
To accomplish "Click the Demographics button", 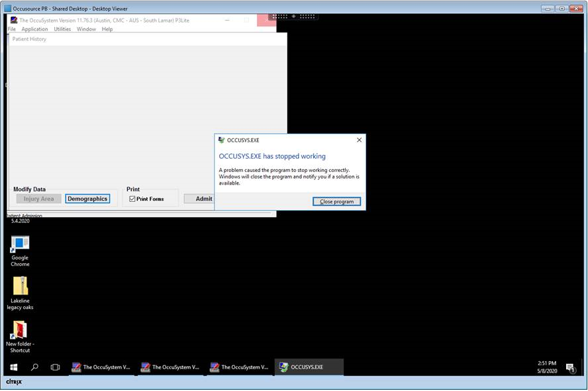I will point(87,198).
